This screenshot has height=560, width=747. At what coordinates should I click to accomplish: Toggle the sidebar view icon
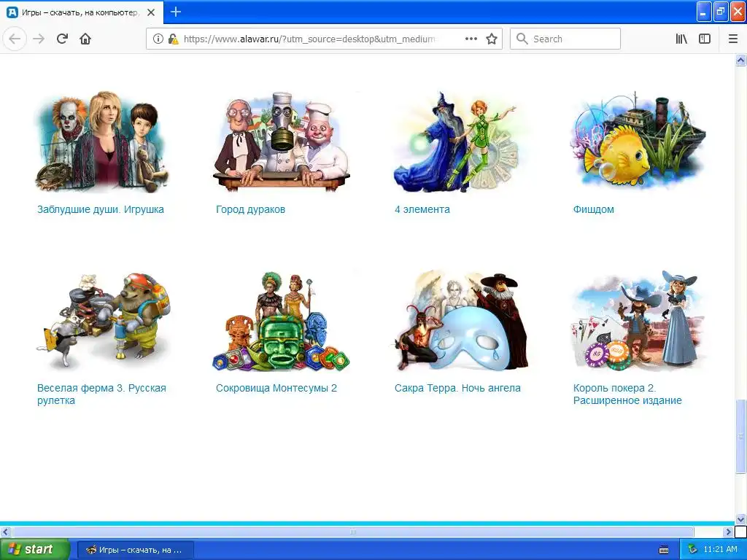tap(705, 39)
